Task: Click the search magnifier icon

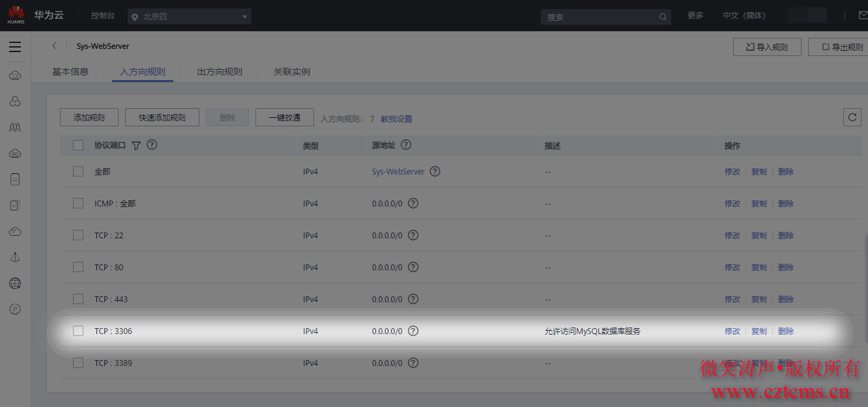Action: [663, 17]
